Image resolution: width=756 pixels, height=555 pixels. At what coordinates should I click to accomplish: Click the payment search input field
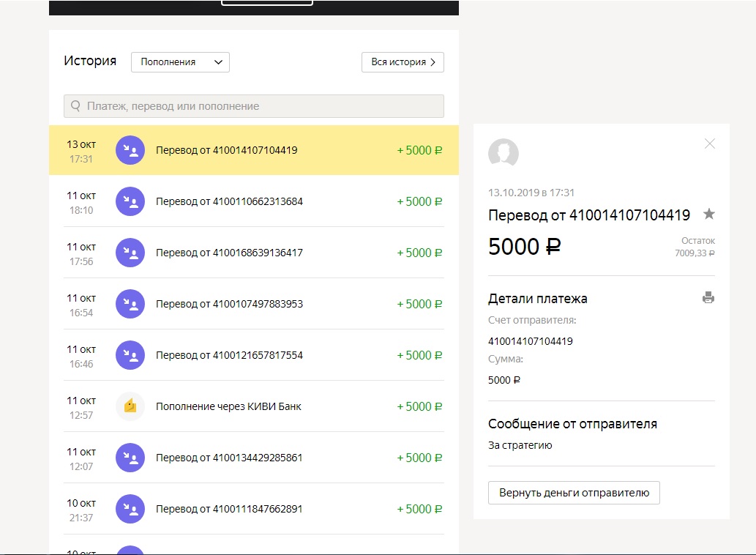[x=254, y=106]
